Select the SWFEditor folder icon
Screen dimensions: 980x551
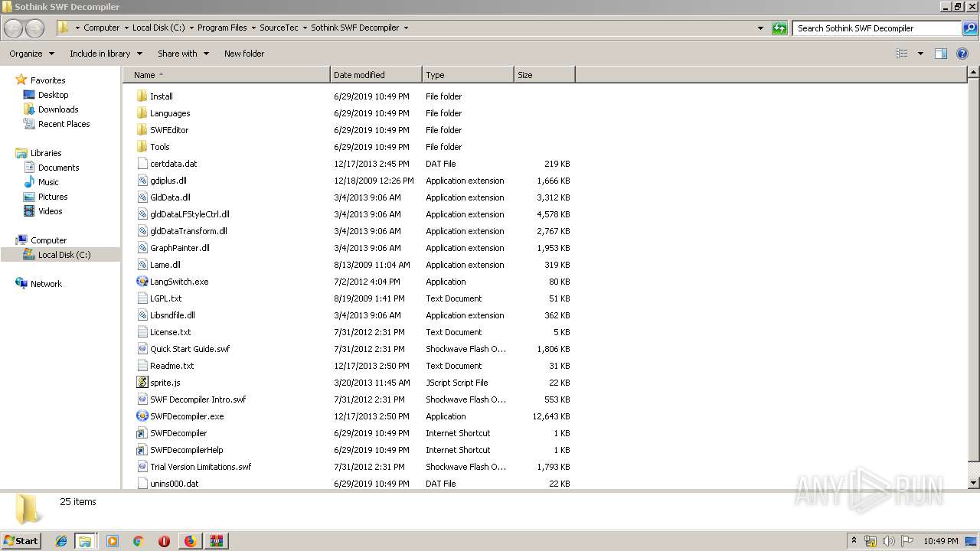(x=142, y=130)
